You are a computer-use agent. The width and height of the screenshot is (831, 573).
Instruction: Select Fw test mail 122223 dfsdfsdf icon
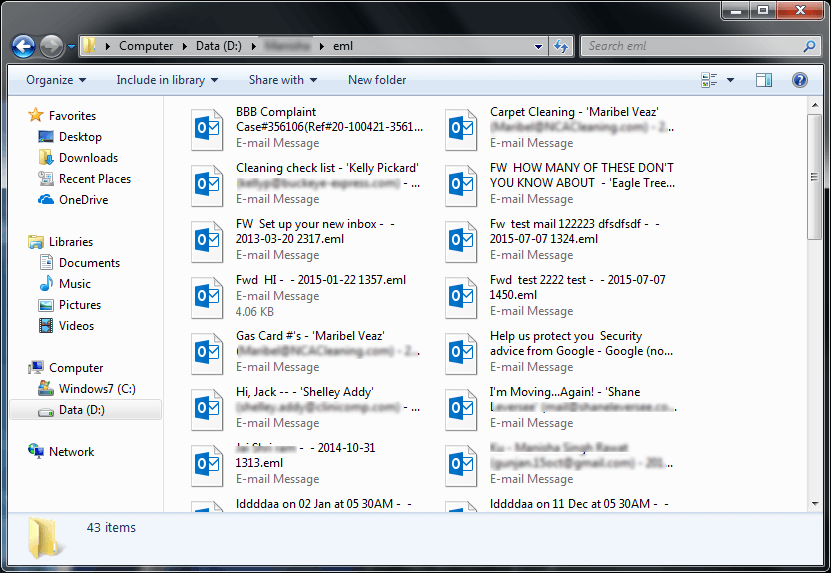[461, 241]
